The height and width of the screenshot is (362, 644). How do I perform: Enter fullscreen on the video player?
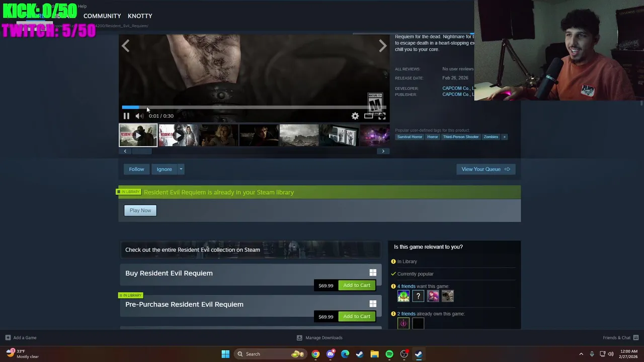tap(382, 116)
